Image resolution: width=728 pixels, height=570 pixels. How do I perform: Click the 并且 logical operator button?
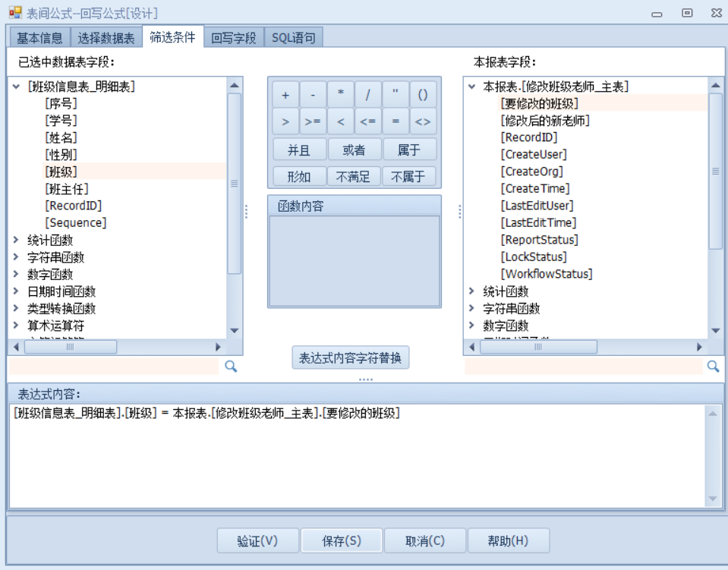(x=299, y=150)
